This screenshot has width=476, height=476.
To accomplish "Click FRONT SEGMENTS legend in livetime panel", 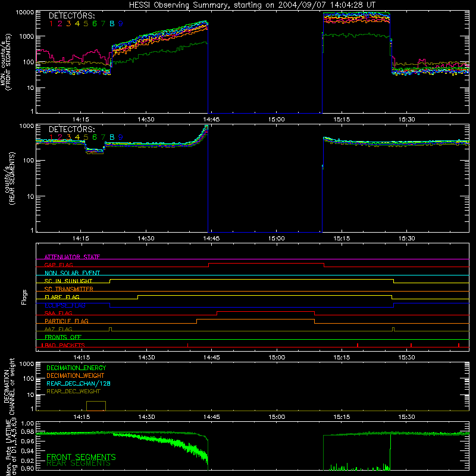I will [81, 457].
